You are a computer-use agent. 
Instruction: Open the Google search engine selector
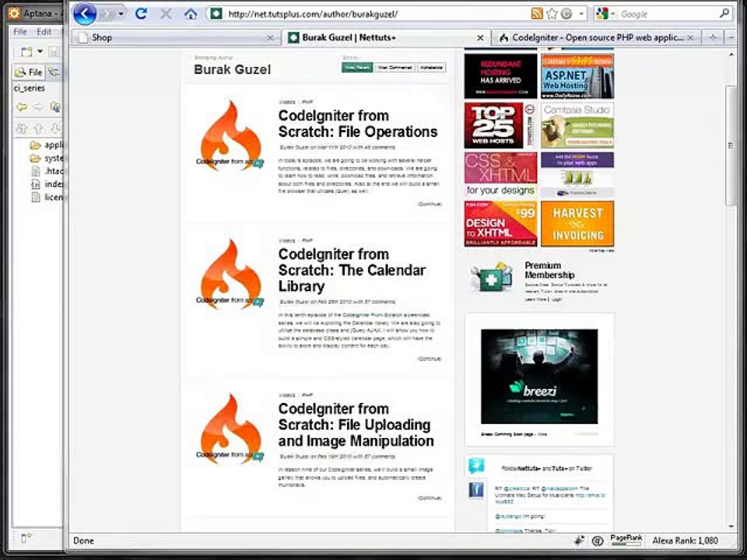click(605, 14)
